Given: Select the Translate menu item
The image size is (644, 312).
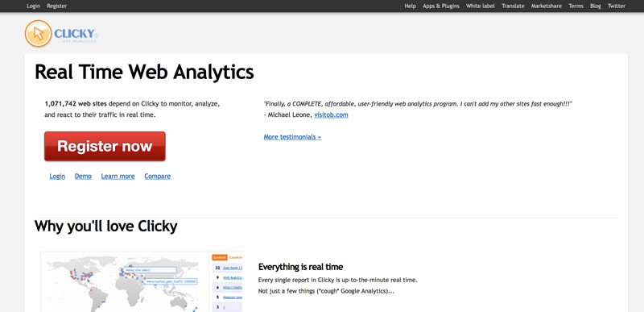Looking at the screenshot, I should (x=513, y=6).
